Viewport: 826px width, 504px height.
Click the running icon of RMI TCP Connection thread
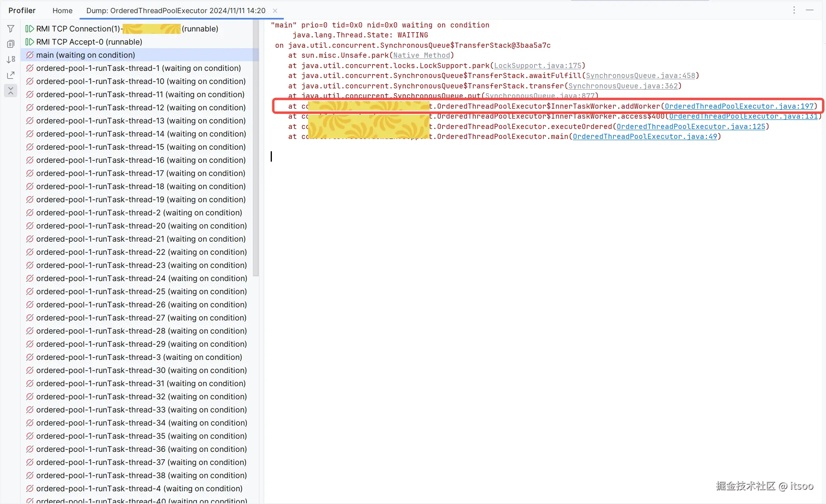pos(30,29)
